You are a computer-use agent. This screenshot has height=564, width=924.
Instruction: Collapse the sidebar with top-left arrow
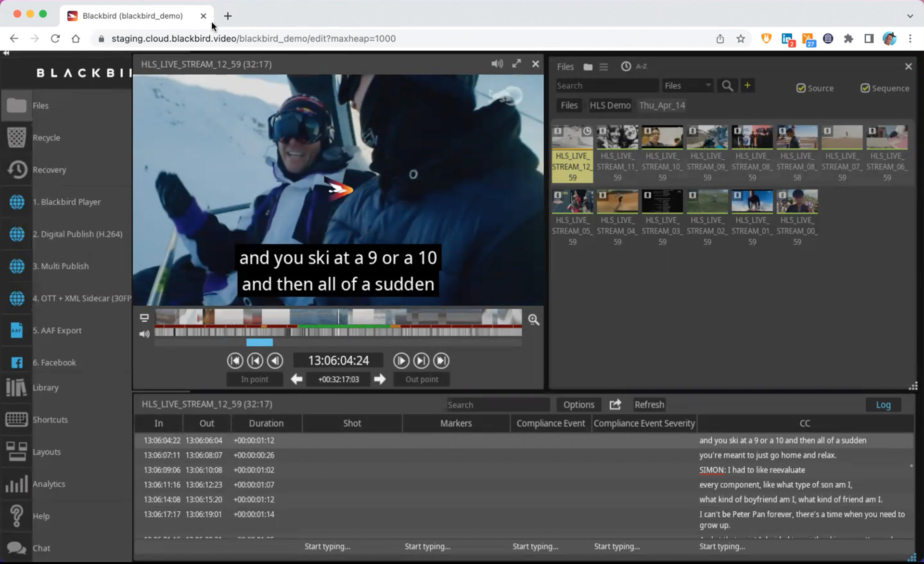point(6,53)
